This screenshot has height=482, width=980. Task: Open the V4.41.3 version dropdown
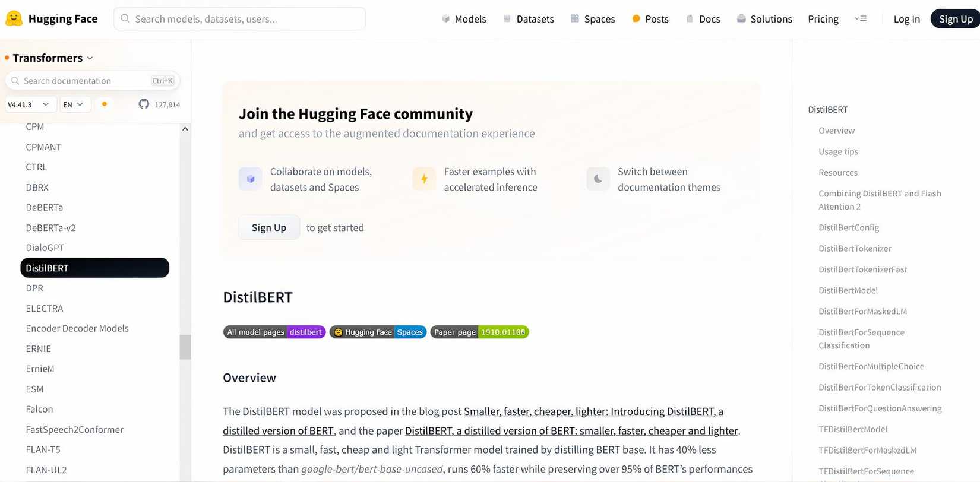[x=31, y=104]
